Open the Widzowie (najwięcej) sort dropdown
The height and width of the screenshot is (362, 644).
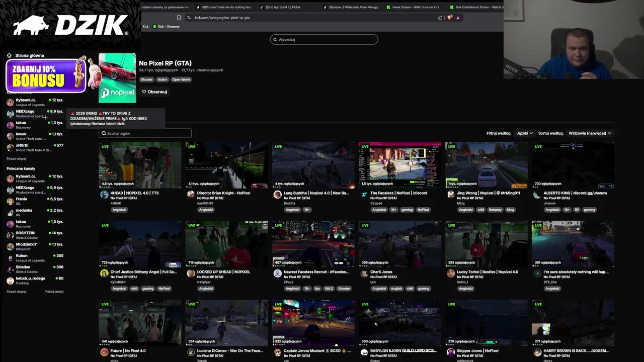point(590,133)
